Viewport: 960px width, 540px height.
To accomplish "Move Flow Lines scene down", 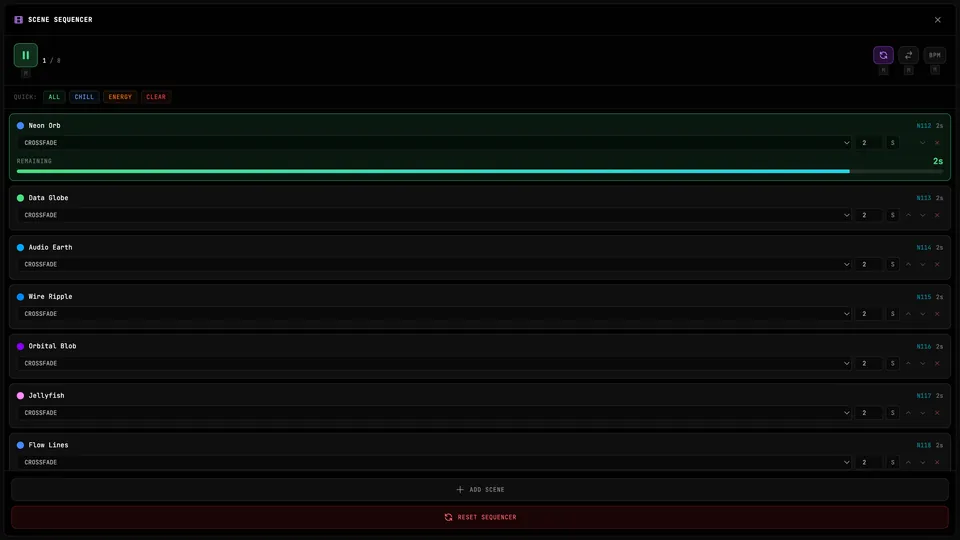I will pyautogui.click(x=923, y=462).
